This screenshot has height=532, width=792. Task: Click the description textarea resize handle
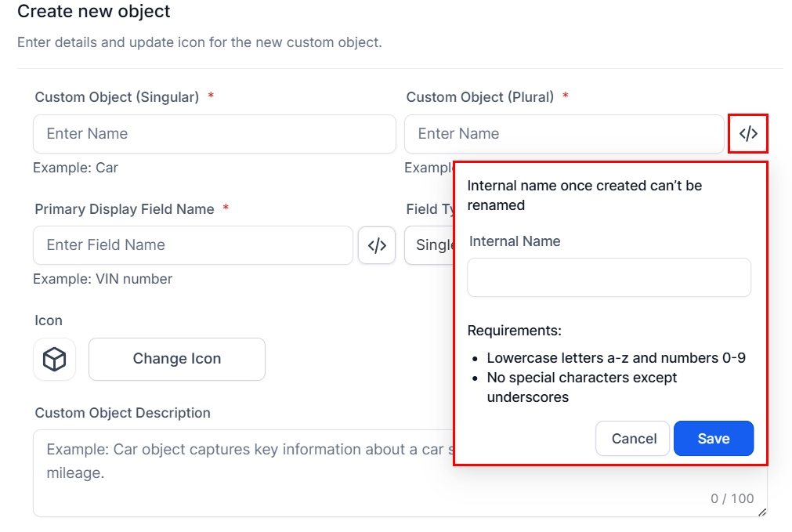[x=762, y=512]
